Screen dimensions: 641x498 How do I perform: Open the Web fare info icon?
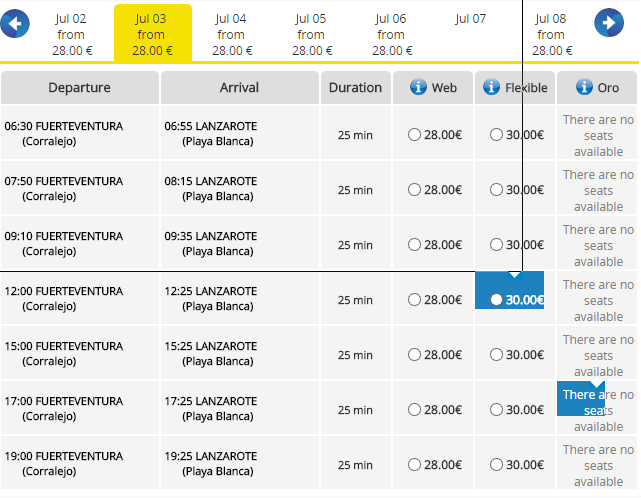pyautogui.click(x=418, y=87)
